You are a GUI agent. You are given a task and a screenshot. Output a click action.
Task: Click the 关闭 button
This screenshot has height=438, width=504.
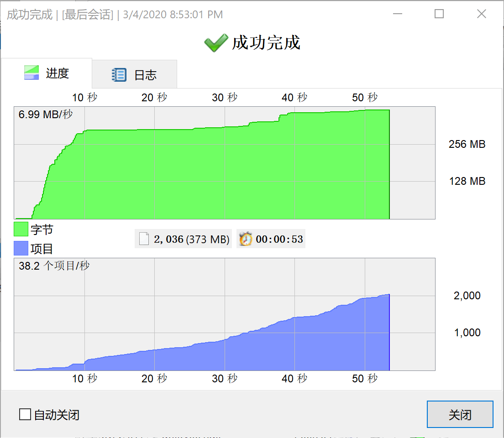coord(460,414)
